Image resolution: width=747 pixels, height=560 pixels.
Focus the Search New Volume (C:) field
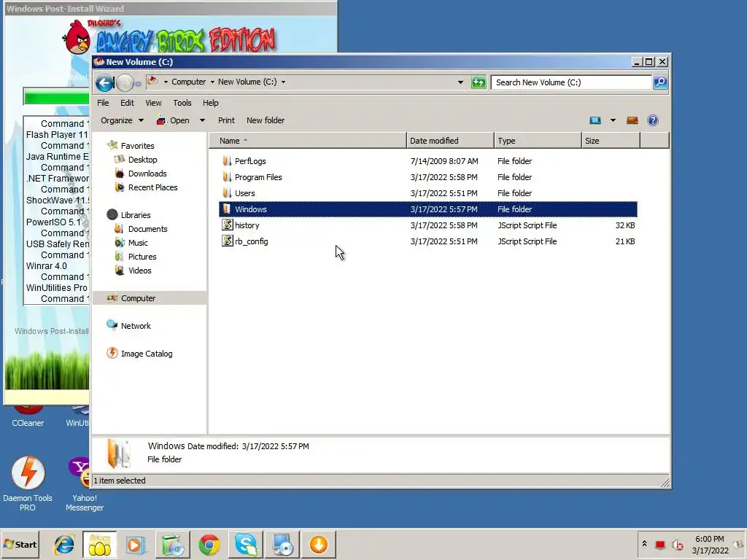(x=571, y=82)
